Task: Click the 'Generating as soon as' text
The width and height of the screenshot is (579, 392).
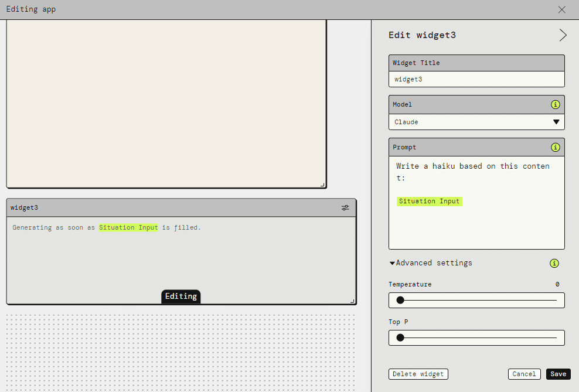Action: point(53,227)
